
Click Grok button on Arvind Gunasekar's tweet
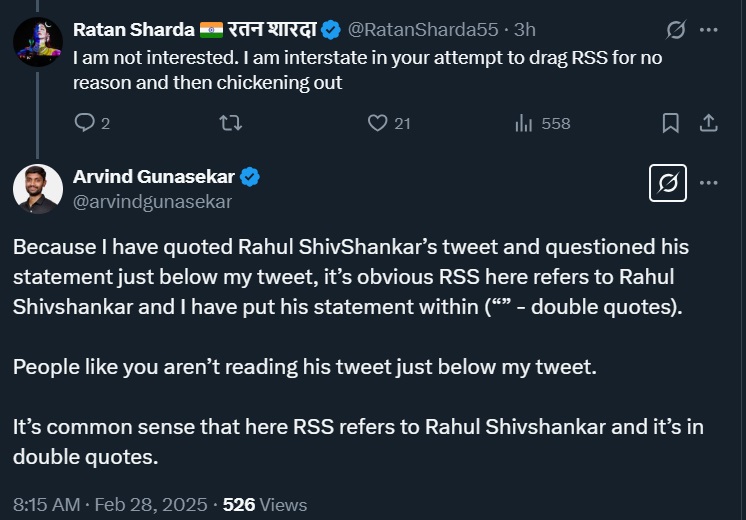666,183
